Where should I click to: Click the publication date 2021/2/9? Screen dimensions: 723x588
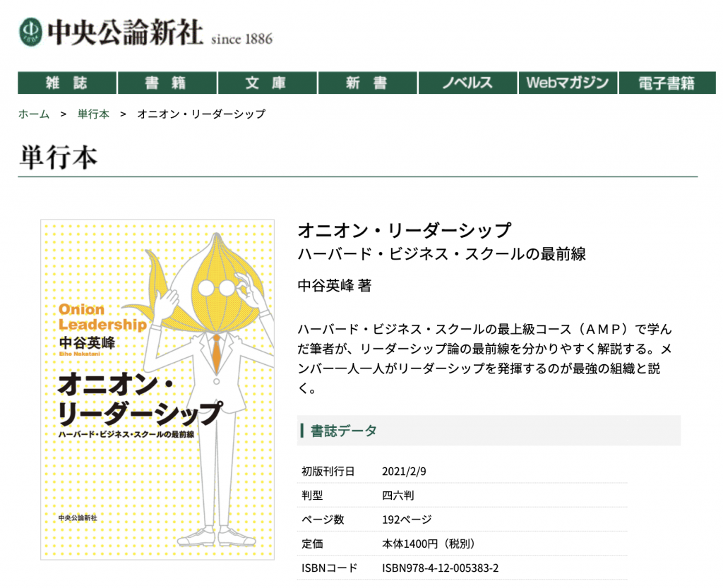(404, 472)
